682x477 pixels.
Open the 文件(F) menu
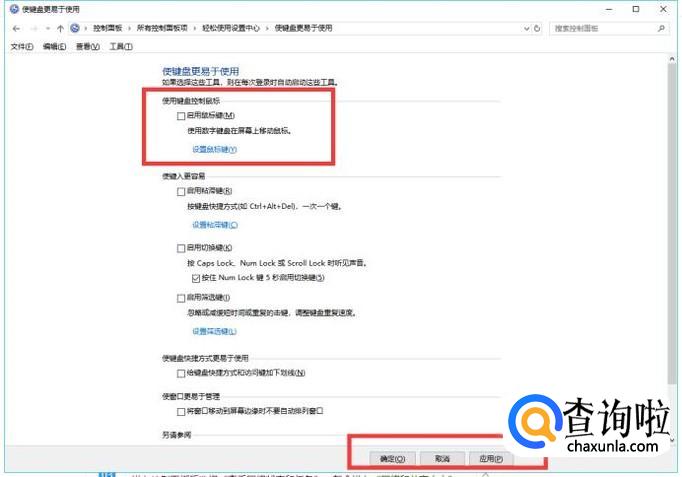[22, 47]
